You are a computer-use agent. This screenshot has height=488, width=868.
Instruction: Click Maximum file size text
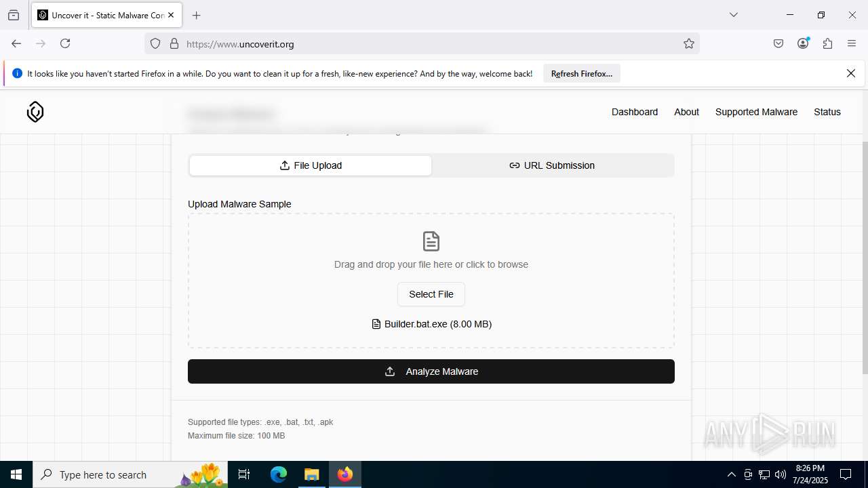[237, 436]
